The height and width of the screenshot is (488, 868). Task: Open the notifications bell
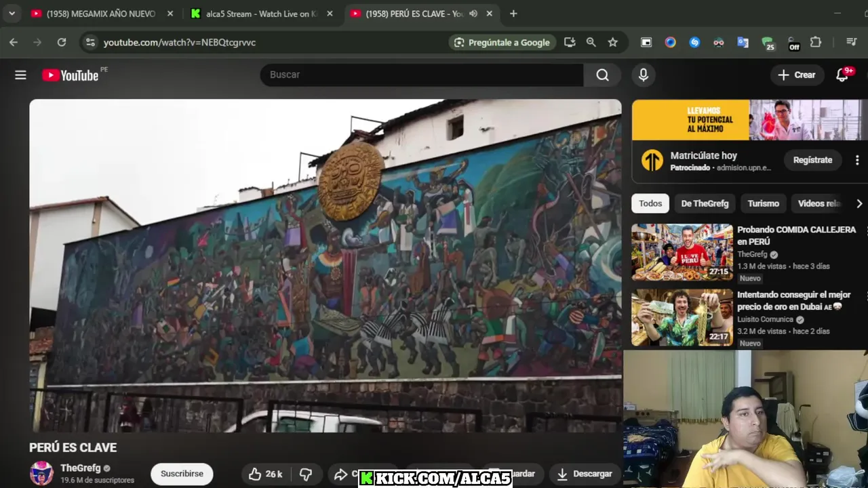coord(842,75)
